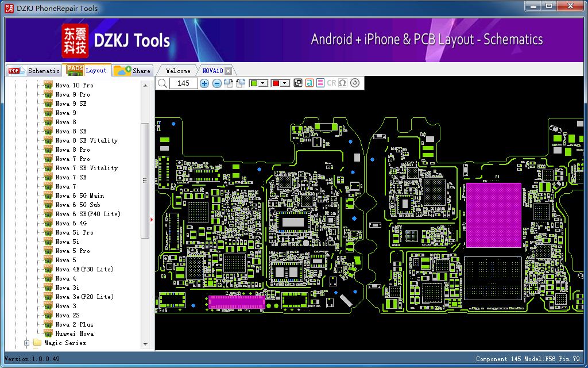This screenshot has height=368, width=588.
Task: Click the magnifier search icon in the toolbar
Action: pyautogui.click(x=163, y=83)
